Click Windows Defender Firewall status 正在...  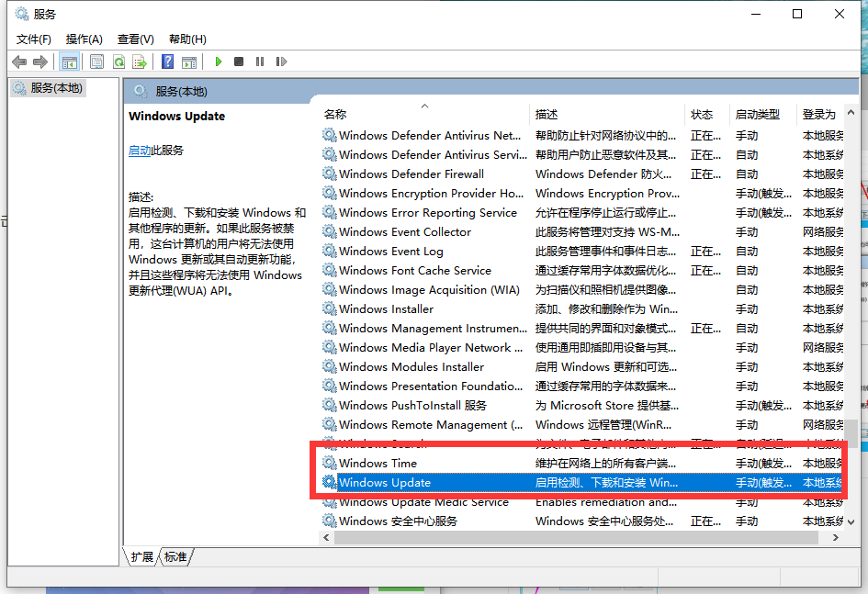pos(705,174)
